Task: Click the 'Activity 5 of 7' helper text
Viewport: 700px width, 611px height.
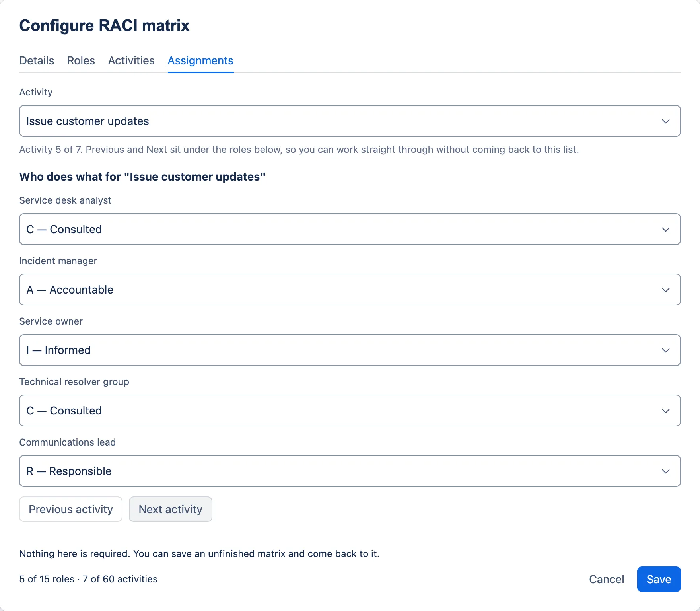Action: click(x=299, y=150)
